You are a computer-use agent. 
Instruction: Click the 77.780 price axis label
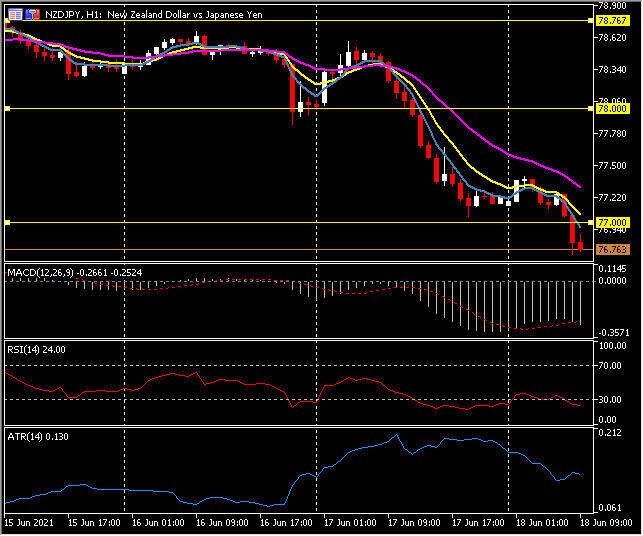click(x=612, y=134)
